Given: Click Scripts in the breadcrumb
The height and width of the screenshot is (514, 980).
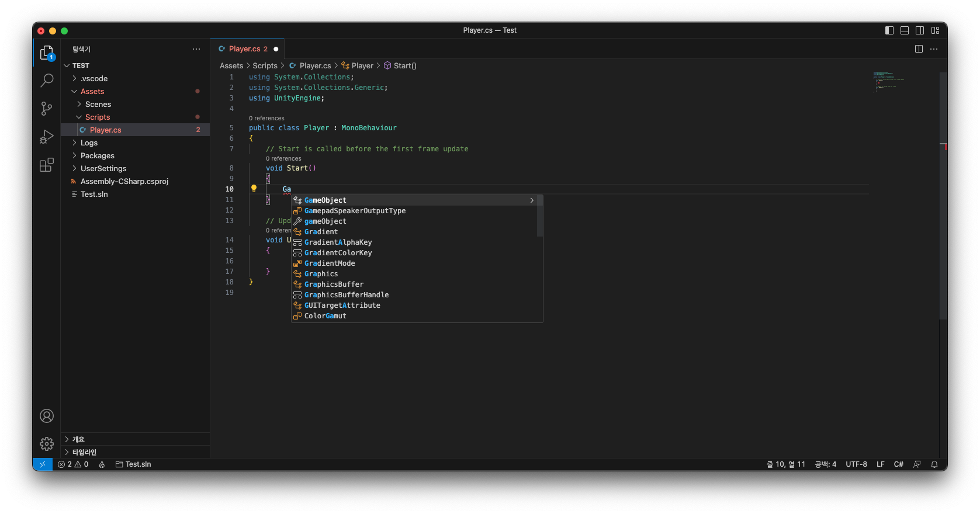Looking at the screenshot, I should [265, 66].
